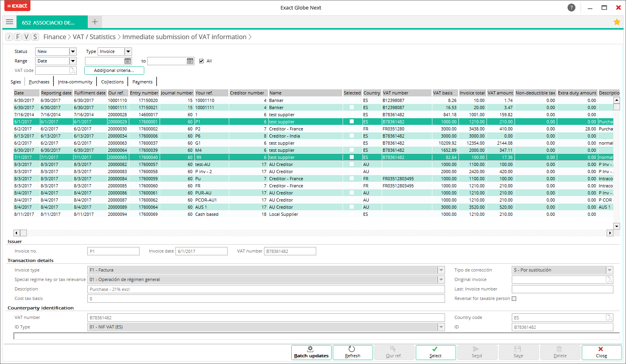Select the Local Supplier row
The image size is (626, 364).
tap(313, 214)
